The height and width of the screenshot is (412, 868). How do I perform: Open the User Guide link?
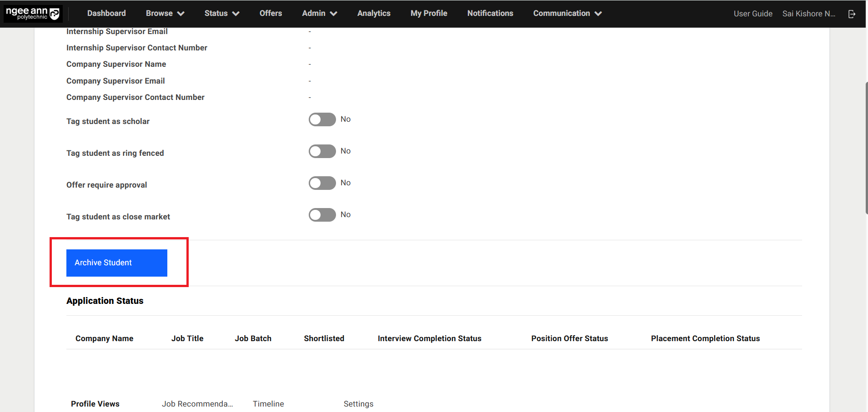752,14
